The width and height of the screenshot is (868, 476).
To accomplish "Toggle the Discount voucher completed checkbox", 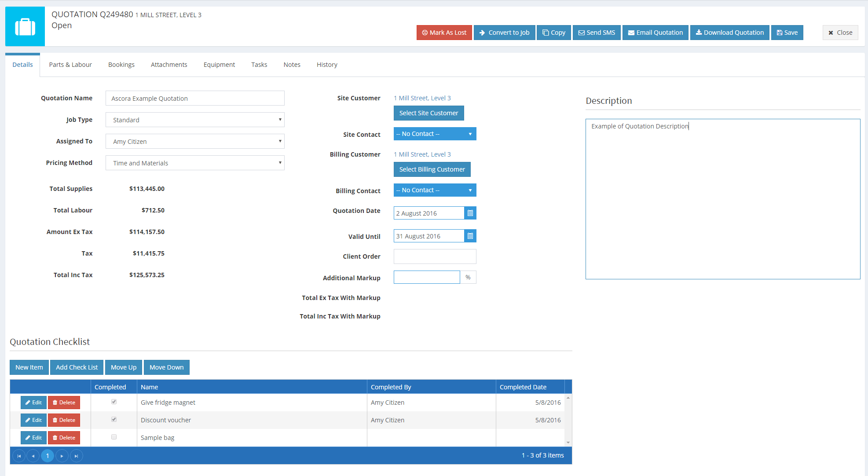I will point(114,420).
